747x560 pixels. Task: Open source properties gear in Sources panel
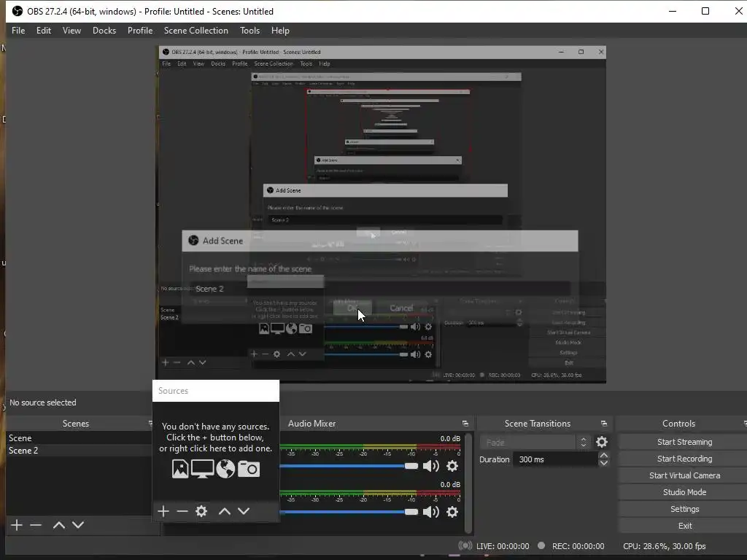pyautogui.click(x=201, y=511)
